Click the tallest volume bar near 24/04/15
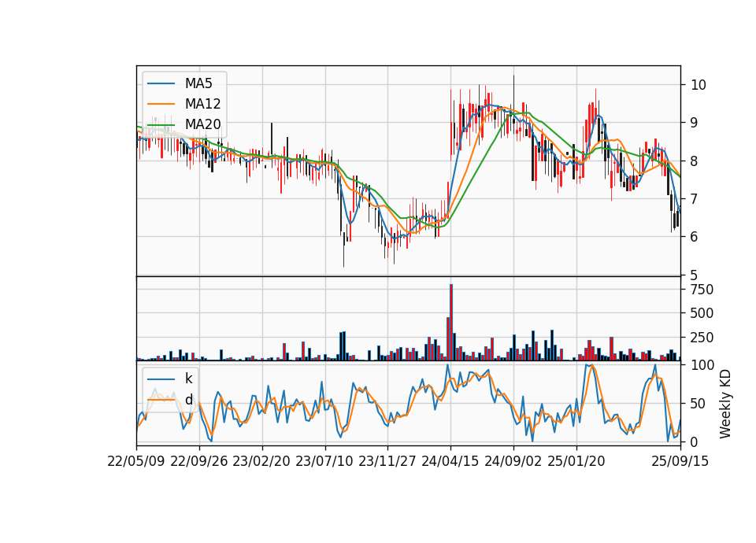This screenshot has width=756, height=543. 451,323
